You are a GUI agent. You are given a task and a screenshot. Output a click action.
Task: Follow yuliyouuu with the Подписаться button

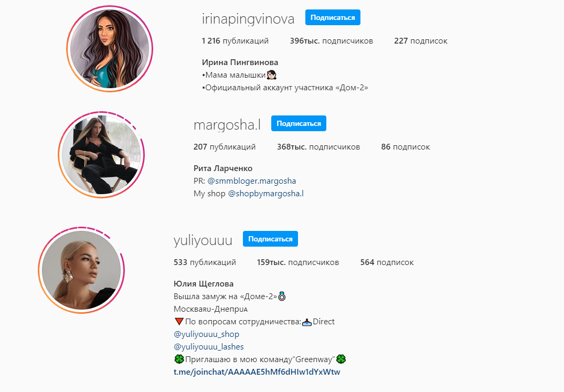click(x=270, y=239)
